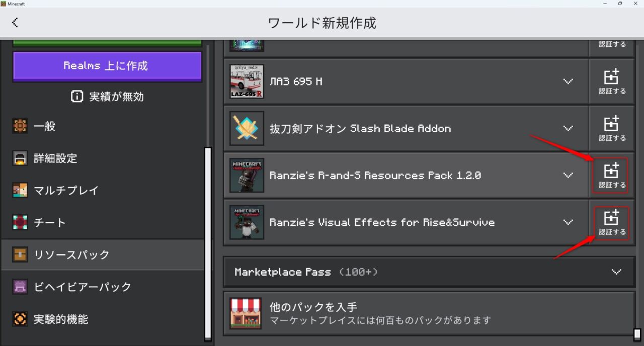The height and width of the screenshot is (346, 644).
Task: Expand the ЛАЗ 695 Н pack details
Action: (x=568, y=81)
